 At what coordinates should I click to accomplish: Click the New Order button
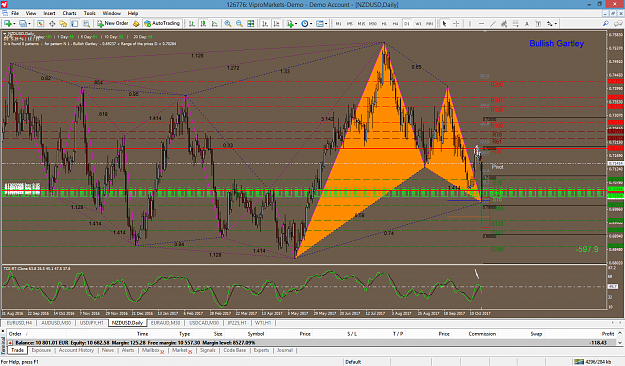tap(112, 24)
